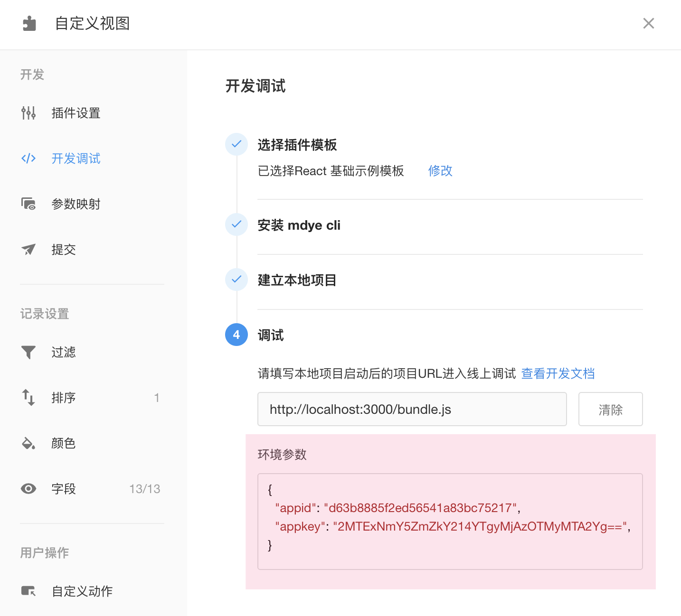Click the appkey value text
The height and width of the screenshot is (616, 681).
480,526
